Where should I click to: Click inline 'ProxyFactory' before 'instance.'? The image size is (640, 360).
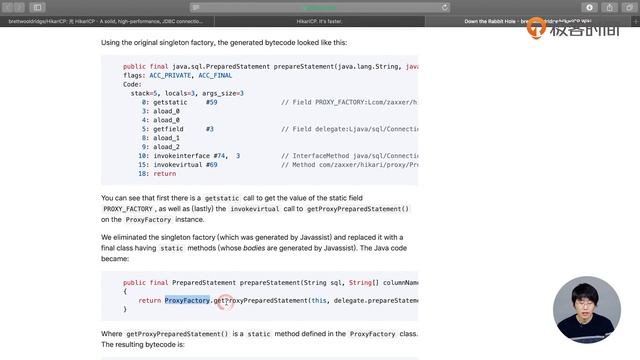point(148,220)
